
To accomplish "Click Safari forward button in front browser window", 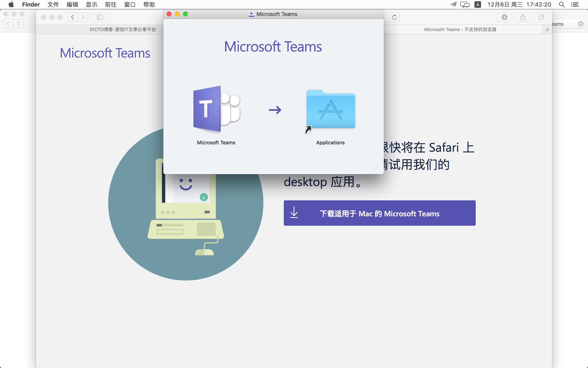I will coord(83,17).
